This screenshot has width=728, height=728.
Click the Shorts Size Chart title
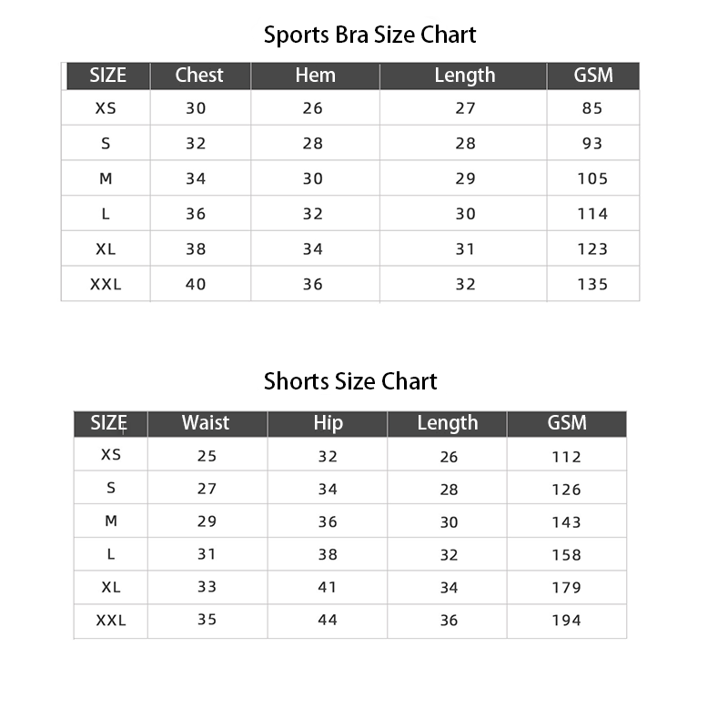click(350, 381)
